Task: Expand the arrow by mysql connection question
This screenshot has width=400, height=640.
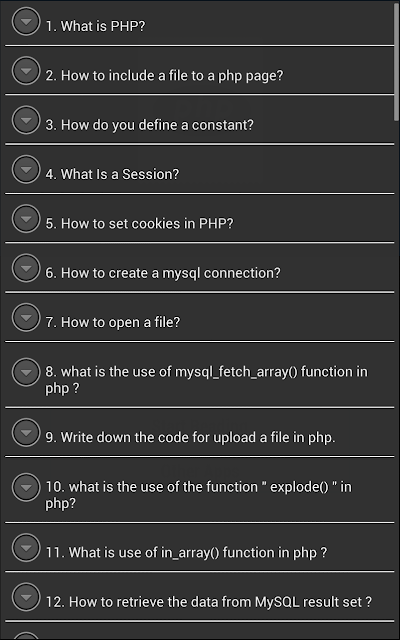Action: click(26, 268)
